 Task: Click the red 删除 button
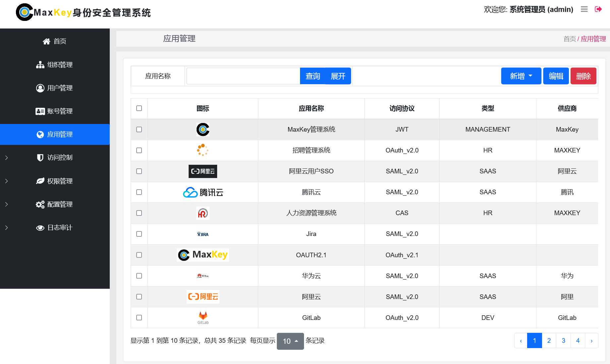click(583, 76)
